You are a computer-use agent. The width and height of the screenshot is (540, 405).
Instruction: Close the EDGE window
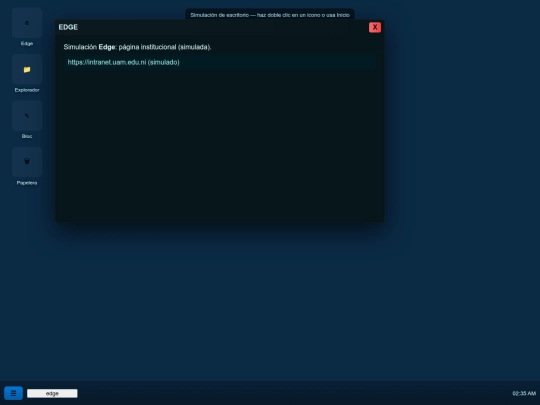pyautogui.click(x=375, y=27)
